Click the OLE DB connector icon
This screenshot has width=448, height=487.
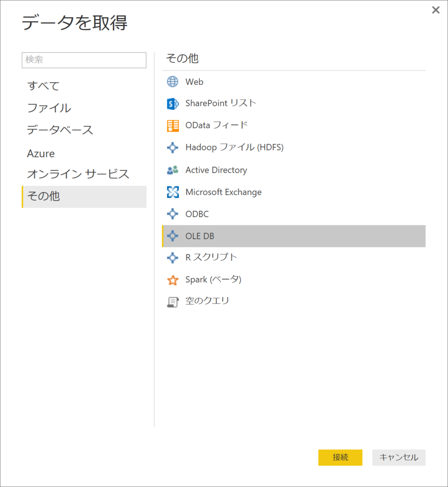[173, 236]
